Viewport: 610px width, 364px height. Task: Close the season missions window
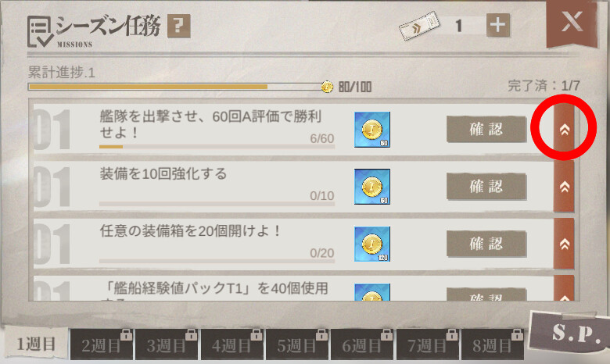(x=572, y=22)
